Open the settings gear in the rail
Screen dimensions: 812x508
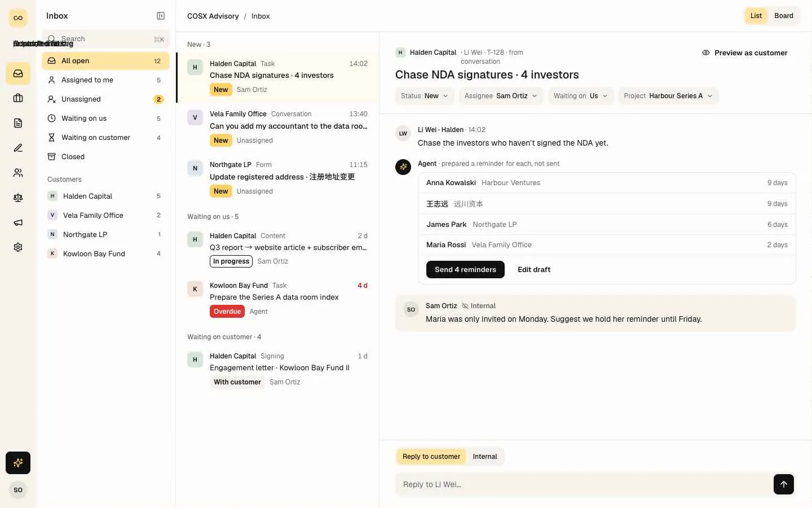(x=18, y=247)
